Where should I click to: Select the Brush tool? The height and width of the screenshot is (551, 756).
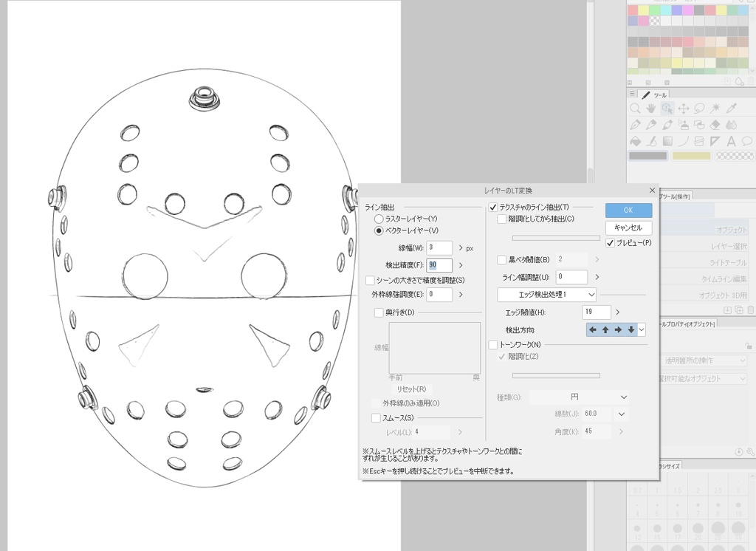pyautogui.click(x=667, y=125)
